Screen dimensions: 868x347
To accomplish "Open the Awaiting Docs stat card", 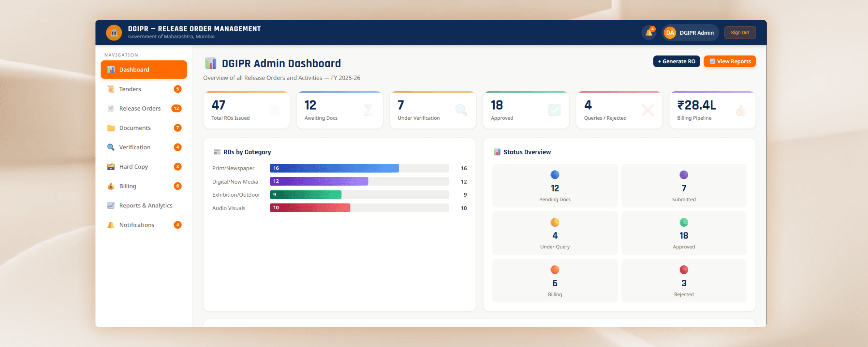I will 340,110.
